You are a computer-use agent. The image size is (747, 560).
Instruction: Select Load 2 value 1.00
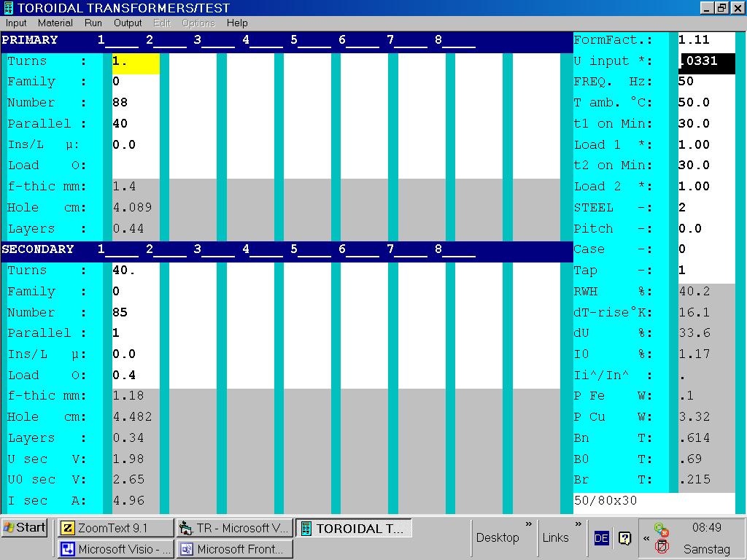pos(706,186)
